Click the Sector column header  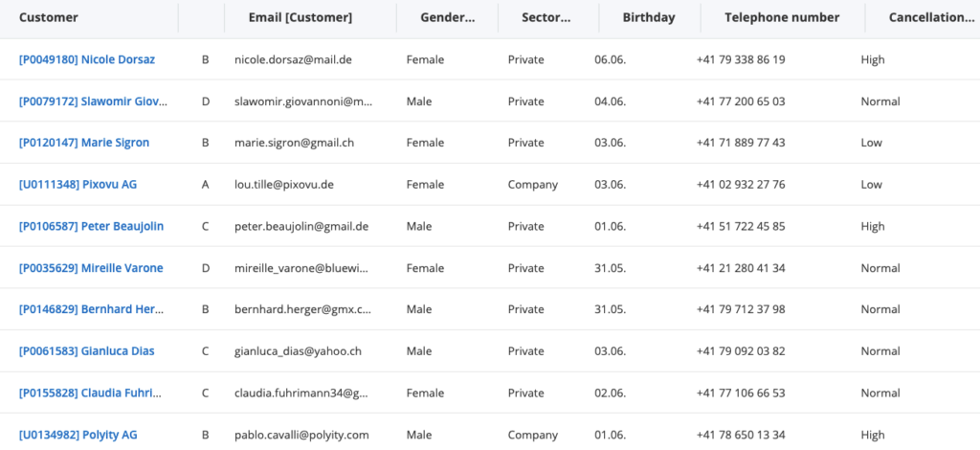click(x=546, y=17)
